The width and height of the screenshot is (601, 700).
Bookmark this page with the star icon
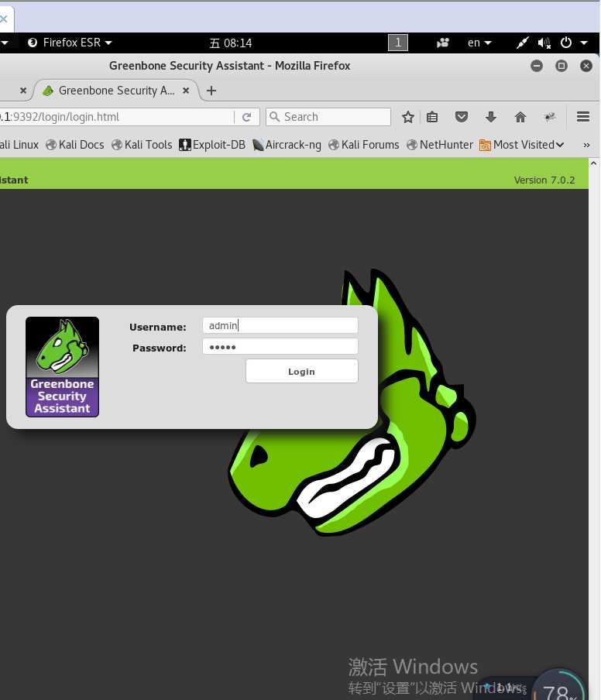(407, 117)
